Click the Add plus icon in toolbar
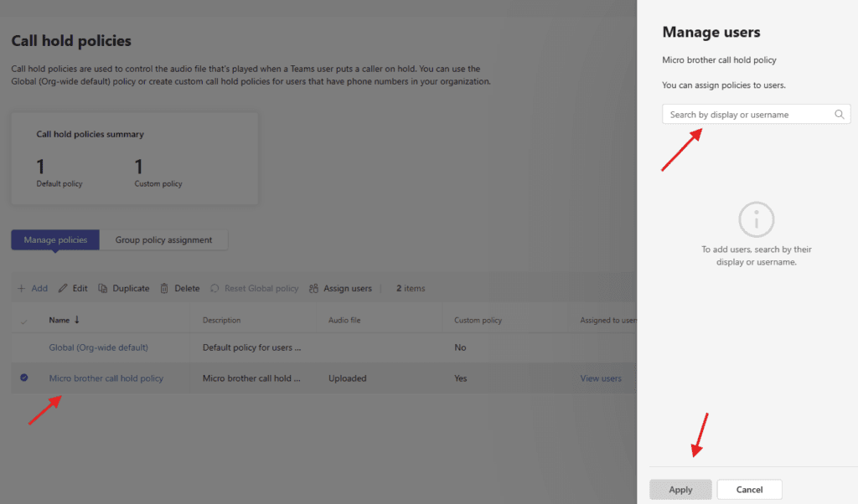This screenshot has height=504, width=858. [x=22, y=289]
